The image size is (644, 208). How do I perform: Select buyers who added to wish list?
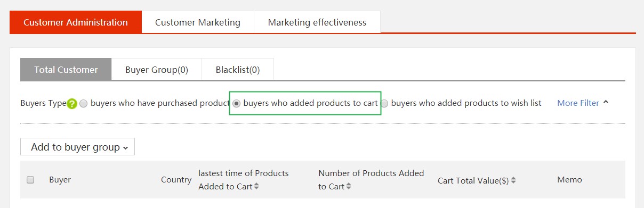[x=384, y=104]
